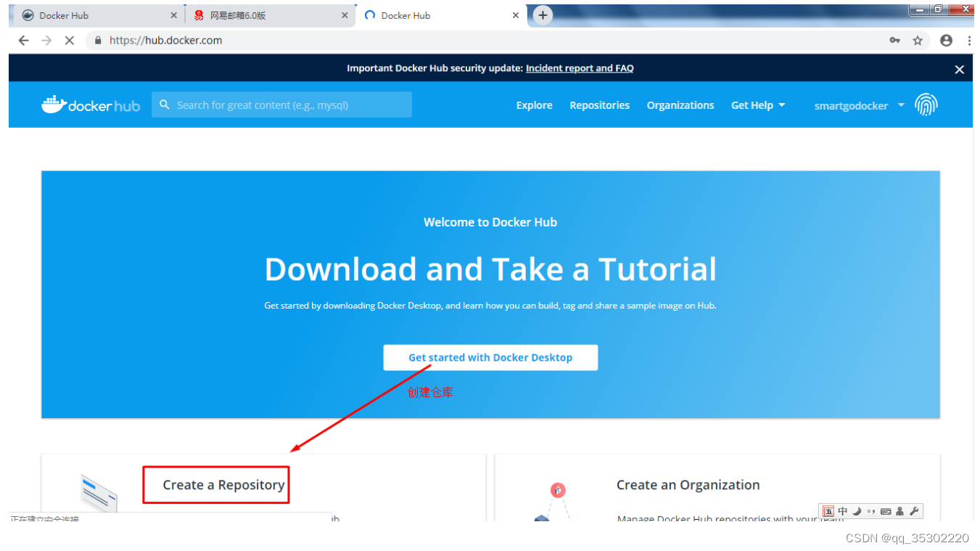Go back with the browser back arrow
This screenshot has height=551, width=980.
[23, 41]
